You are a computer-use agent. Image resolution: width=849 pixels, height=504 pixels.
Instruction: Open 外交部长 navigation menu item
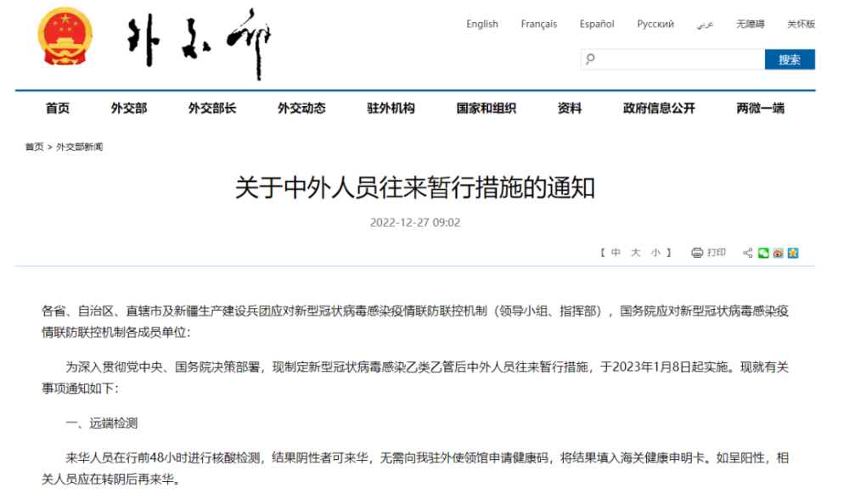tap(212, 109)
